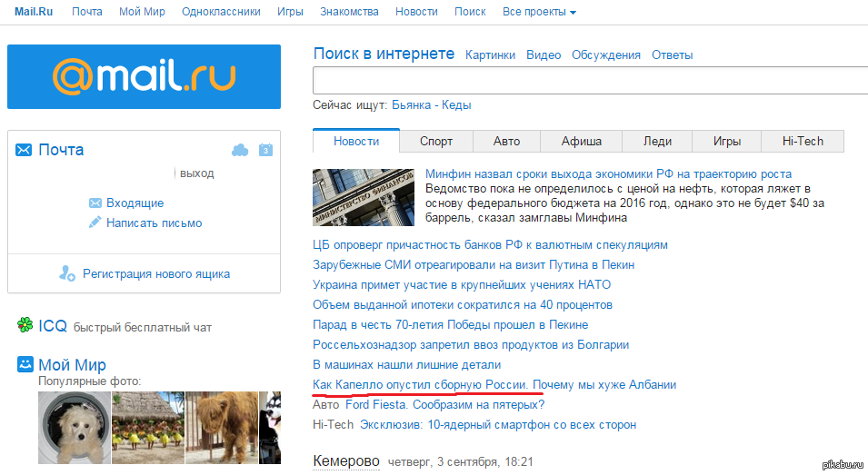868x475 pixels.
Task: Switch to the Авто tab
Action: (x=506, y=141)
